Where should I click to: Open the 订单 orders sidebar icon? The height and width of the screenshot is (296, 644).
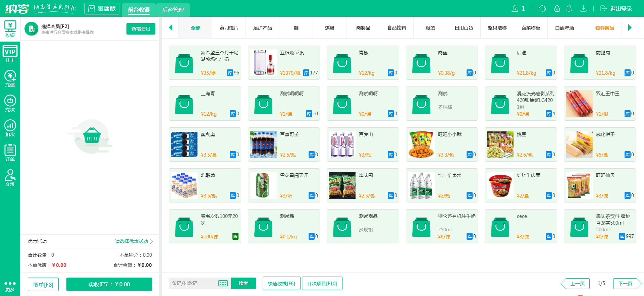click(10, 153)
